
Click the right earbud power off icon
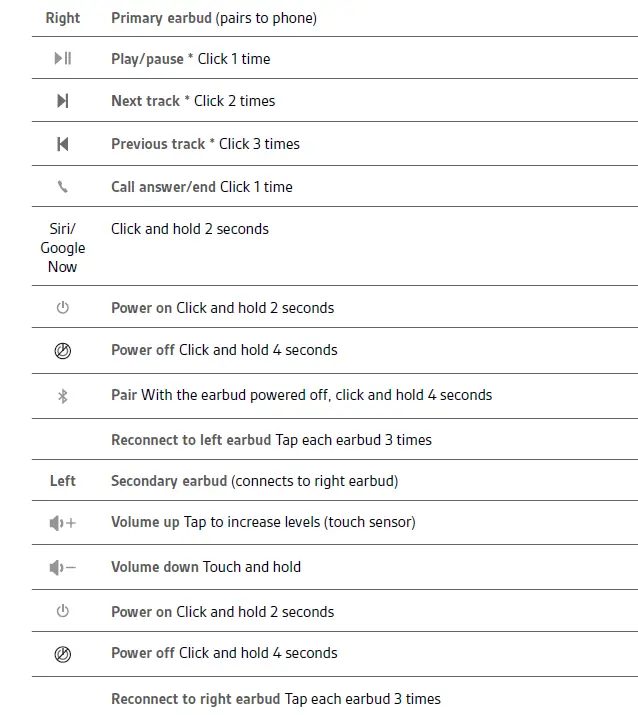coord(62,351)
